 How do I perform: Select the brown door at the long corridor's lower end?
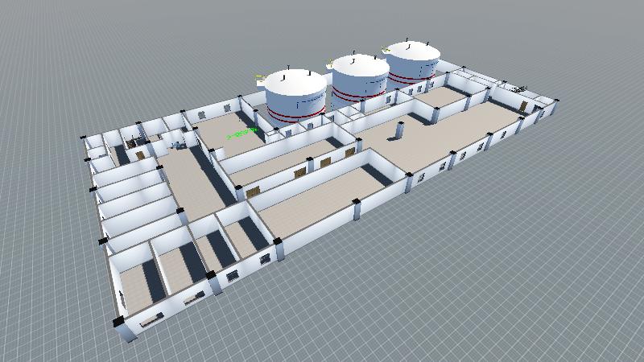click(253, 191)
